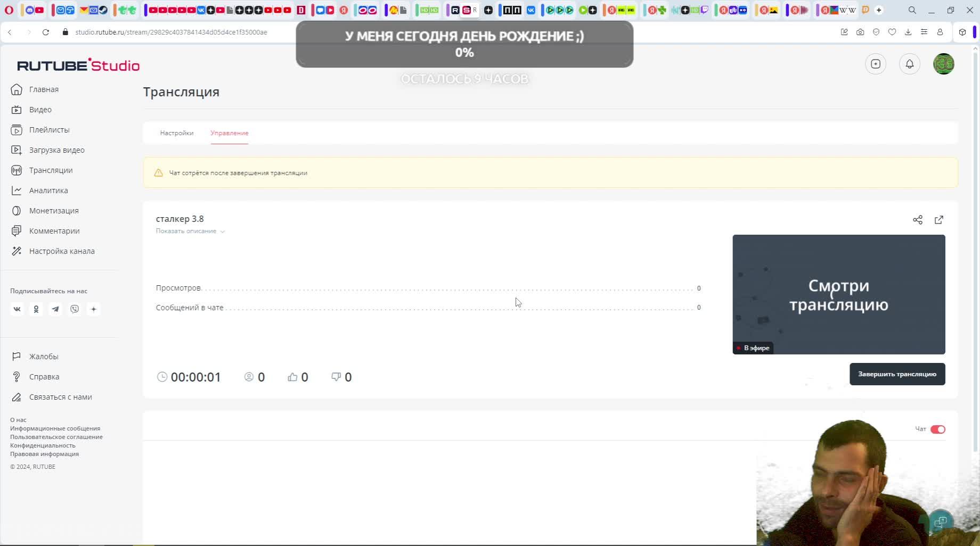Click Связаться с нами pencil icon
Screen dimensions: 980x546
point(17,397)
